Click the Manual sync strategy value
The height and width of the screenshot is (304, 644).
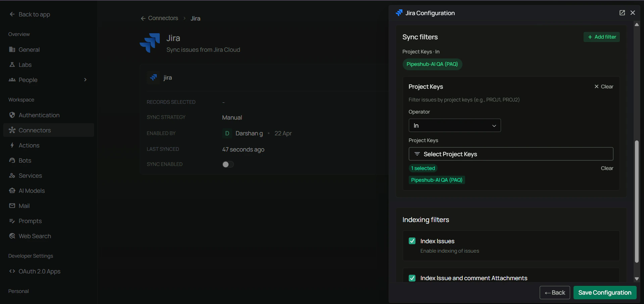[x=232, y=118]
